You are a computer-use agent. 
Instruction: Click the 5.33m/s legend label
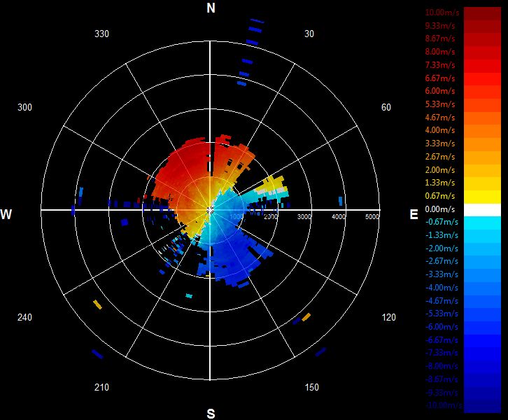pyautogui.click(x=440, y=104)
